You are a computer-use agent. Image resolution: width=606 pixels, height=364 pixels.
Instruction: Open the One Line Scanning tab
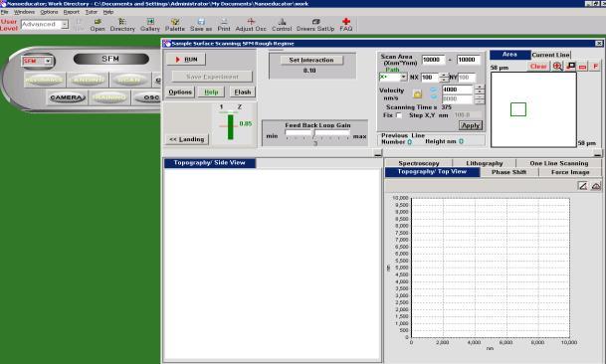559,163
